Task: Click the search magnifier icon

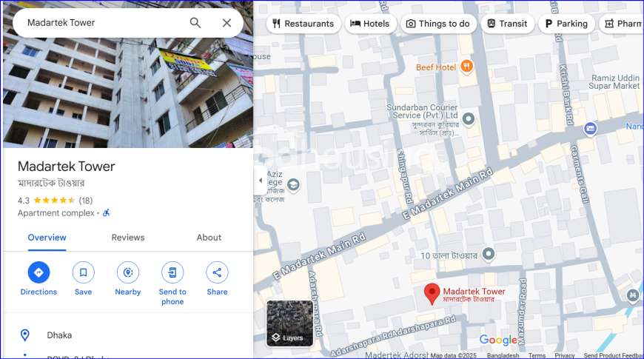Action: [x=195, y=23]
